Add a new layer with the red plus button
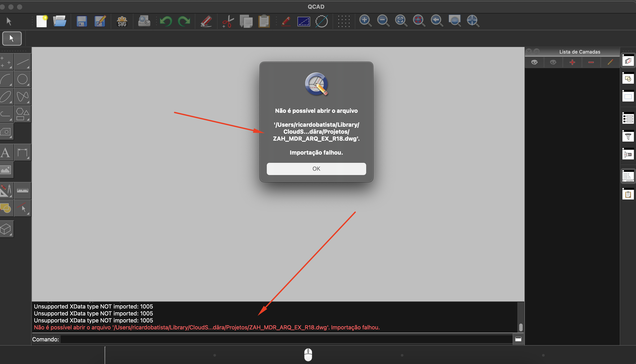The height and width of the screenshot is (364, 636). [x=572, y=62]
